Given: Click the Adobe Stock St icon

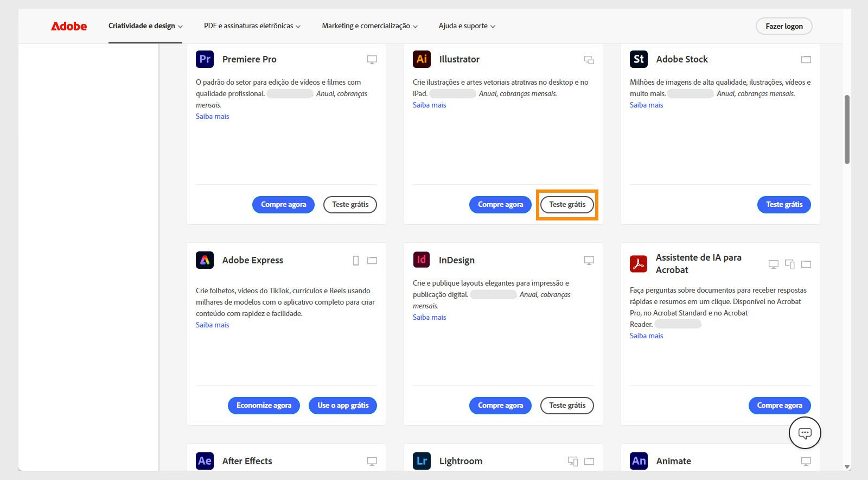Looking at the screenshot, I should pyautogui.click(x=639, y=59).
